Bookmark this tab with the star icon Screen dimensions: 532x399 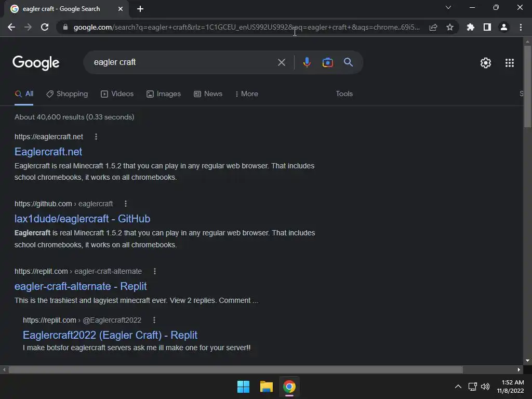(x=450, y=27)
